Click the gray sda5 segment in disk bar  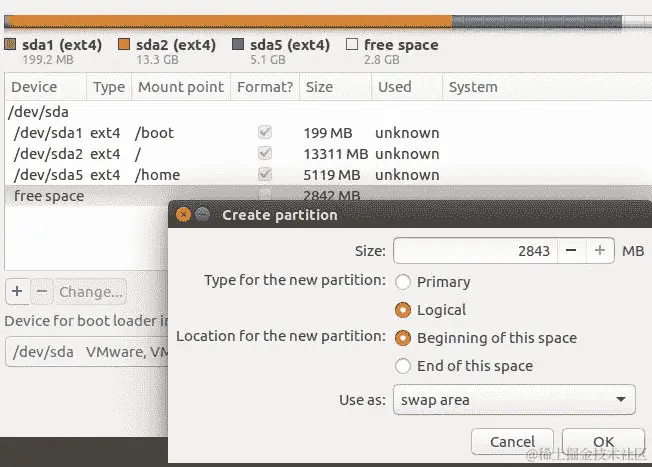pos(537,22)
